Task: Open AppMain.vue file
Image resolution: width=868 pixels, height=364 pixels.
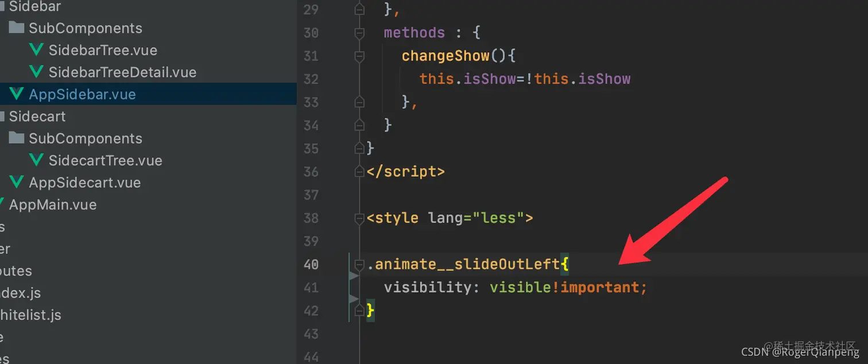Action: (52, 205)
